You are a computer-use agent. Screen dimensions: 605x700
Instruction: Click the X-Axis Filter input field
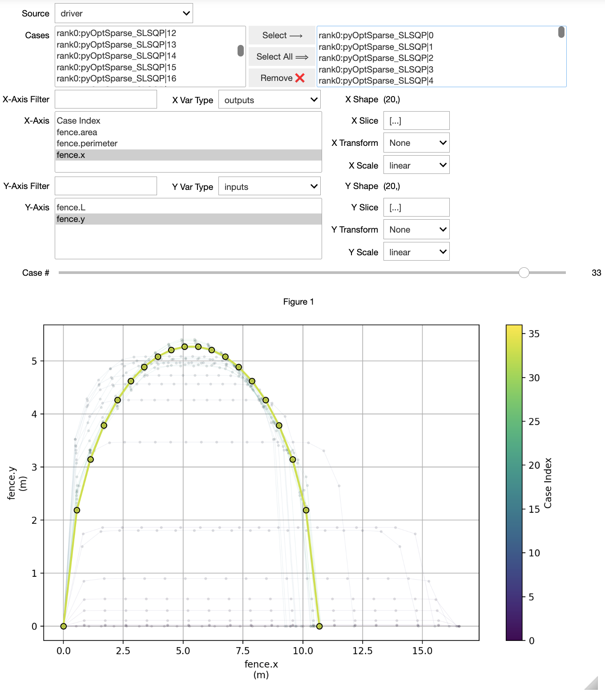click(106, 99)
